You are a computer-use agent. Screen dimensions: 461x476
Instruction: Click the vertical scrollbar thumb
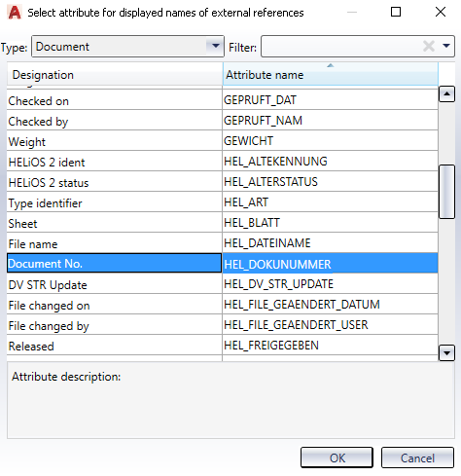coord(446,192)
